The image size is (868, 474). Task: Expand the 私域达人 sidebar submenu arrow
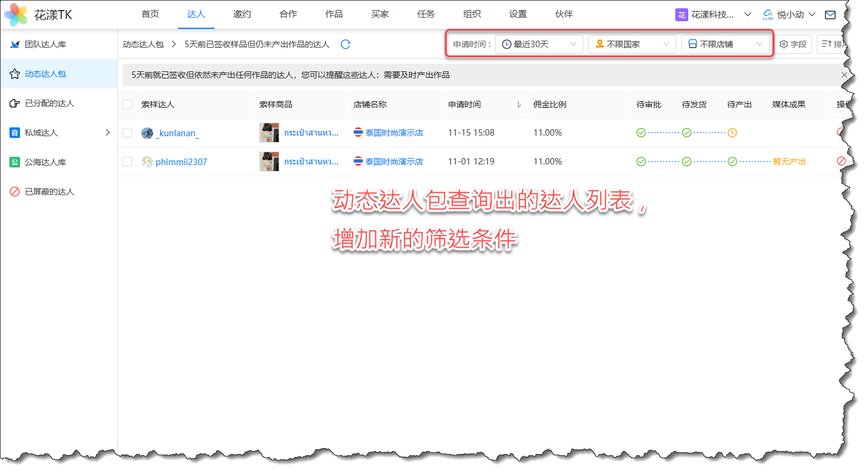(107, 133)
